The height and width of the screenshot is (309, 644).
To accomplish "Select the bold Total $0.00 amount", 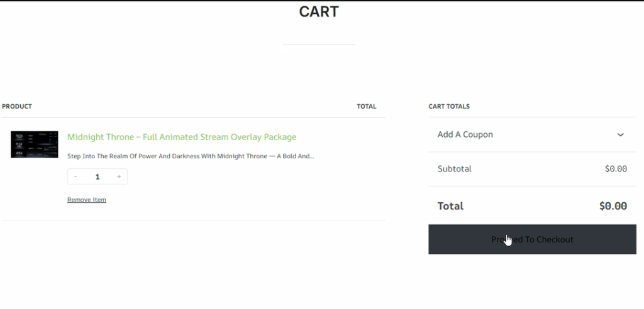I will [613, 206].
